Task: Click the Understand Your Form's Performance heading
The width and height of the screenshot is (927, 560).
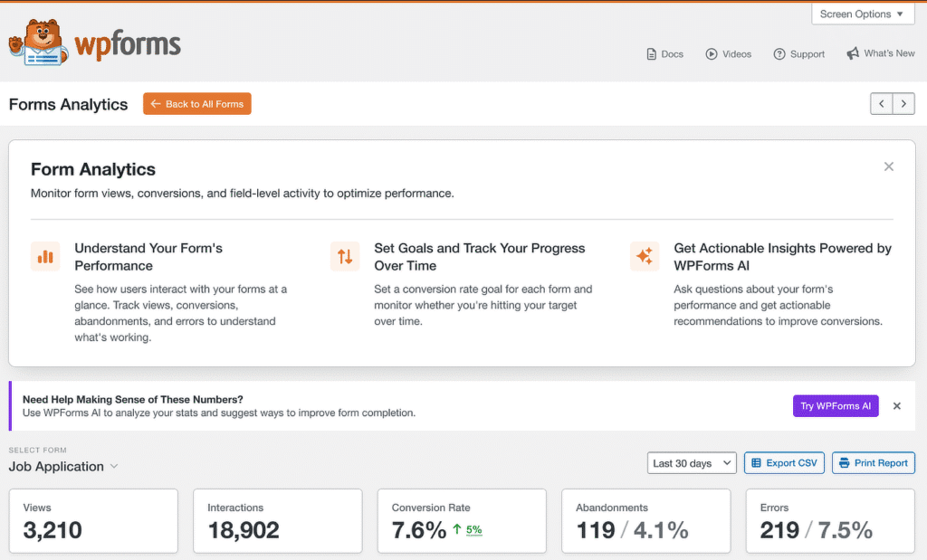Action: click(148, 256)
